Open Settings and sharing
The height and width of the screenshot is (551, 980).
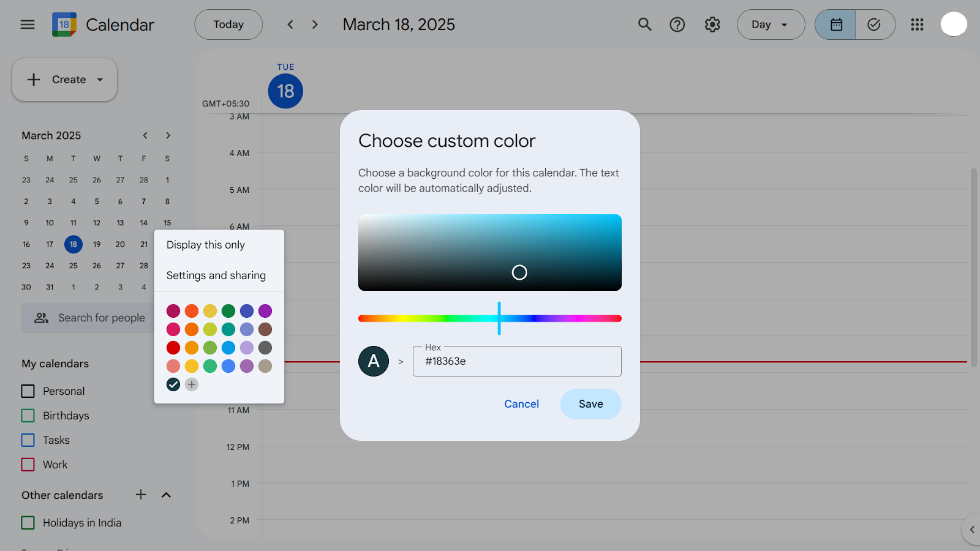pyautogui.click(x=216, y=275)
